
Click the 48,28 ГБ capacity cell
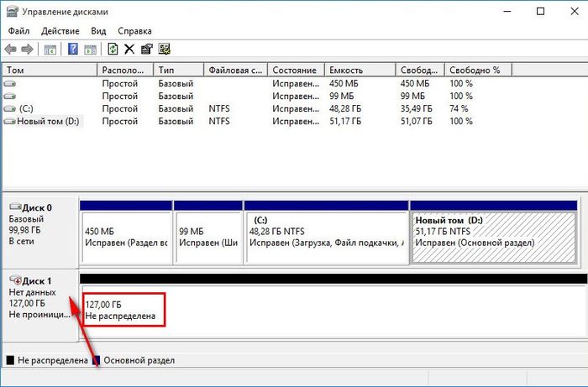345,108
